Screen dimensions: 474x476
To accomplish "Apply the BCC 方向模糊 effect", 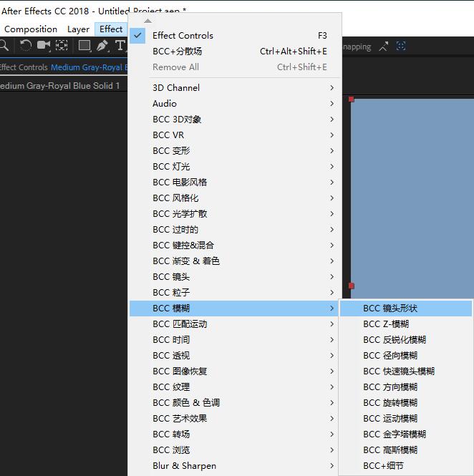I will point(406,387).
